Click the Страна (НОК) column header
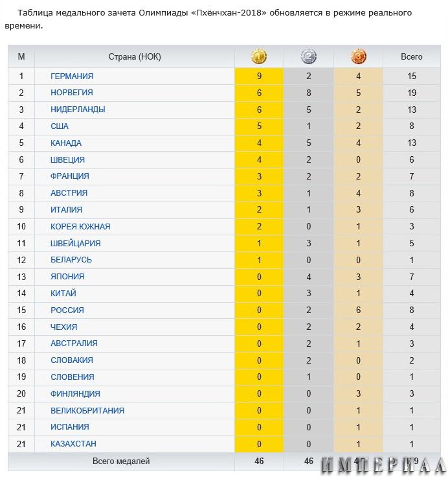The width and height of the screenshot is (448, 477). click(x=135, y=56)
